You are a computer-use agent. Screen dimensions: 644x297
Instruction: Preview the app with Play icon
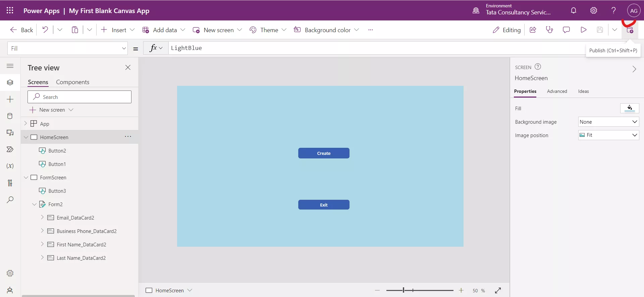click(x=583, y=30)
